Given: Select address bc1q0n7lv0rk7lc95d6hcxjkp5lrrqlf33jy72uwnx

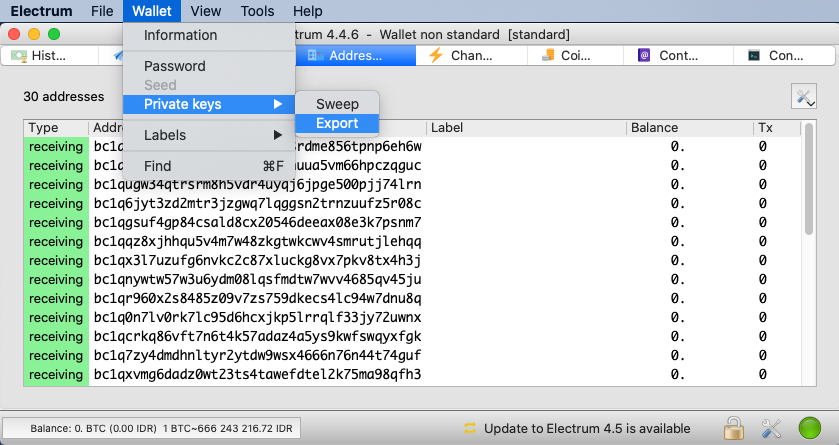Looking at the screenshot, I should (x=257, y=318).
